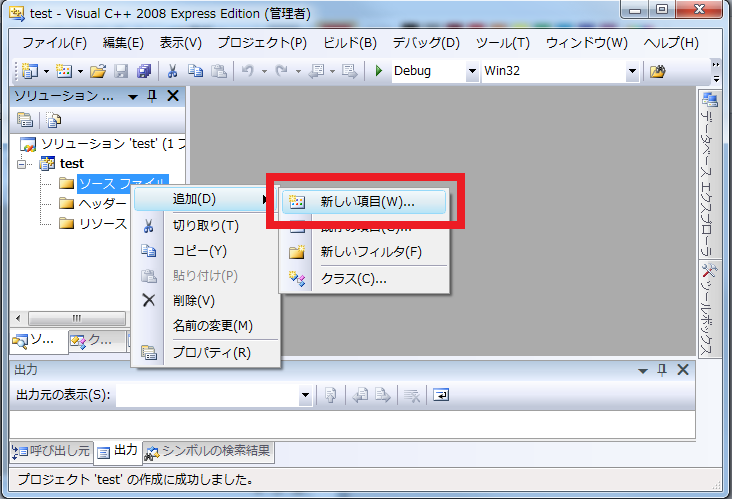Select 削除(V) in the context menu
Image resolution: width=732 pixels, height=499 pixels.
(205, 301)
